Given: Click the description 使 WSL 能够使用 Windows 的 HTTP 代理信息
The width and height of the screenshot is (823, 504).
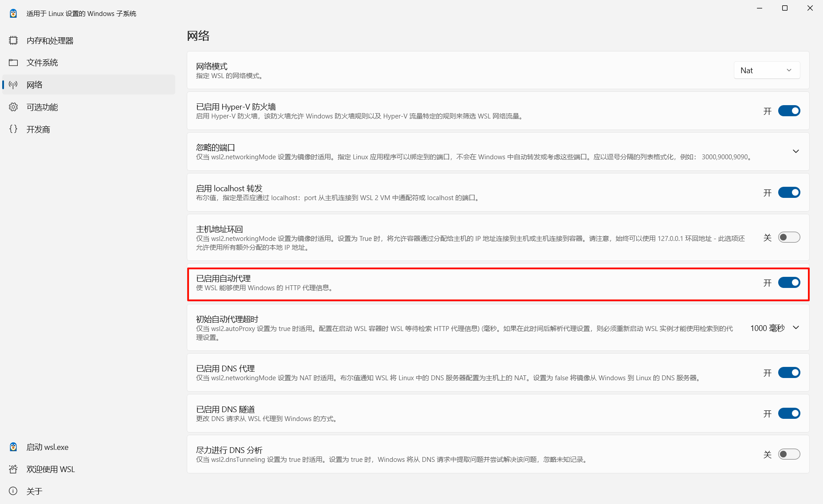Looking at the screenshot, I should [265, 288].
